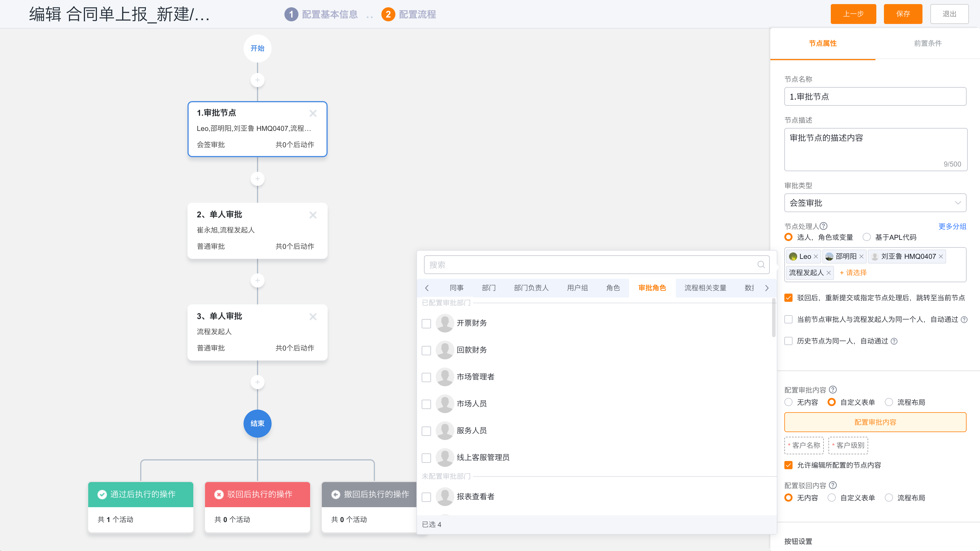Click the plus icon below 3、单人审批 node

pyautogui.click(x=257, y=382)
